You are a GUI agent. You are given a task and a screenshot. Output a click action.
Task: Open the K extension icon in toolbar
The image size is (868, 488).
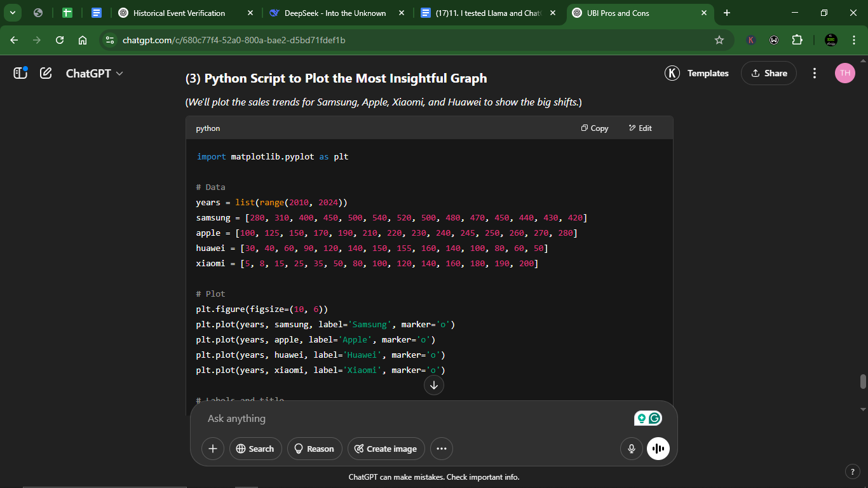(751, 40)
